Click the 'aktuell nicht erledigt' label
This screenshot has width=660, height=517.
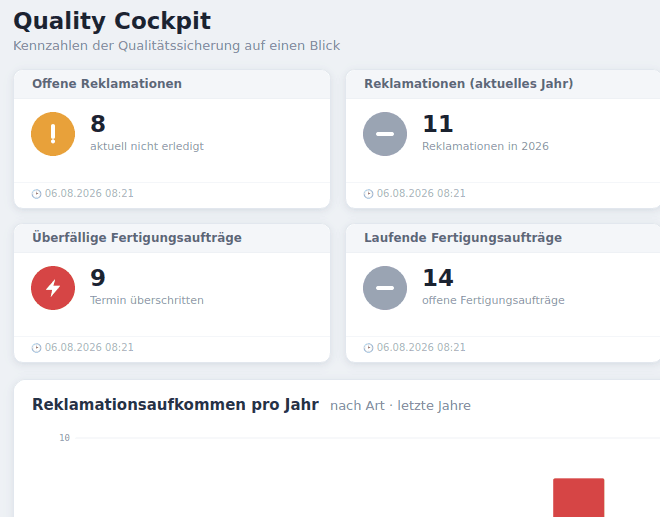pos(147,146)
